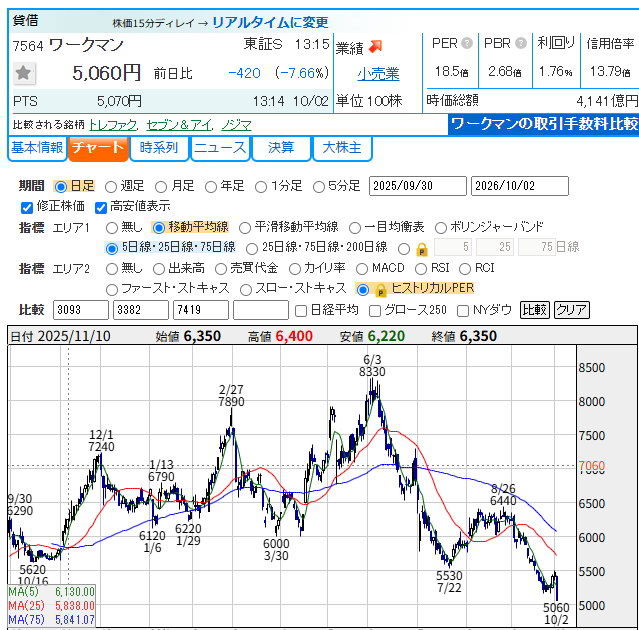639x630 pixels.
Task: Select the 日足 period radio button
Action: point(61,187)
